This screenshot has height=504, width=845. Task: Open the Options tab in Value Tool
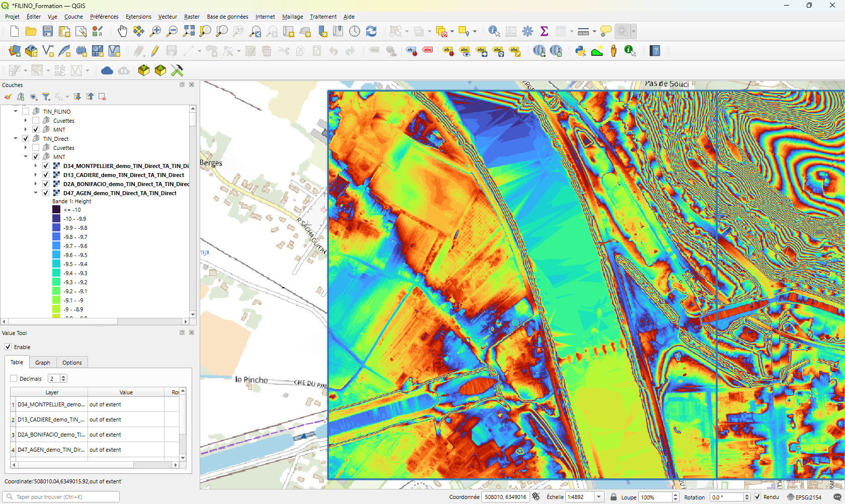click(72, 363)
